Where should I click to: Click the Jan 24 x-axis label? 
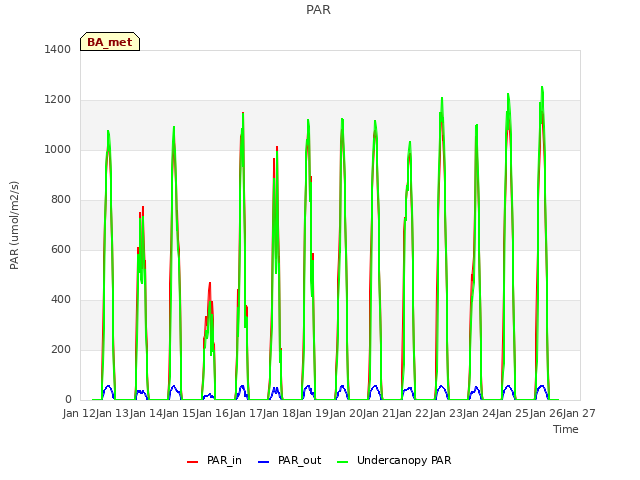(479, 413)
